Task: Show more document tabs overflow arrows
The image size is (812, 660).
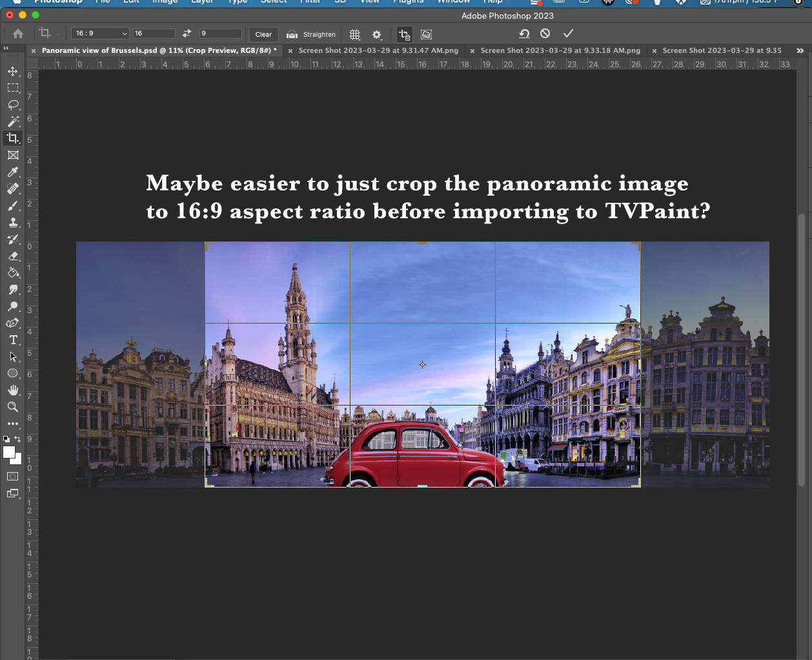Action: (x=800, y=50)
